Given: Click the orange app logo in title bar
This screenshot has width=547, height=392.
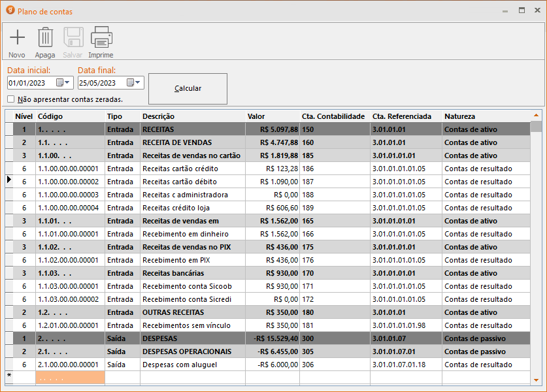Looking at the screenshot, I should 10,10.
